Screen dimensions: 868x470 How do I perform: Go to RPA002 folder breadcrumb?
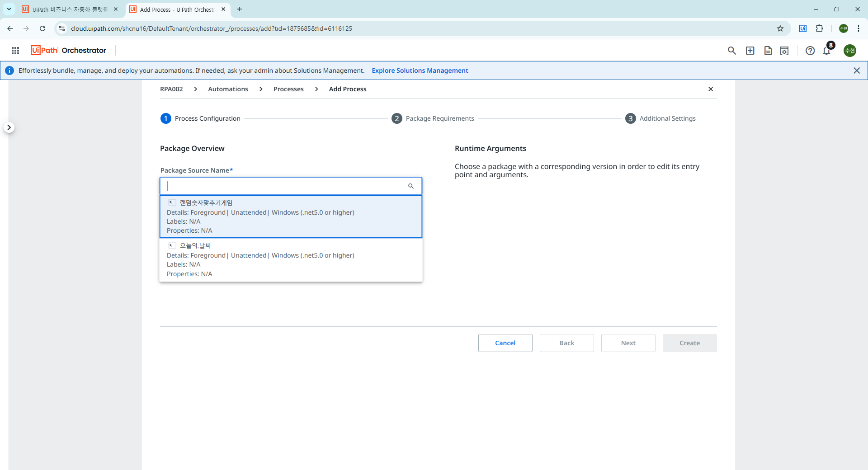pyautogui.click(x=171, y=89)
